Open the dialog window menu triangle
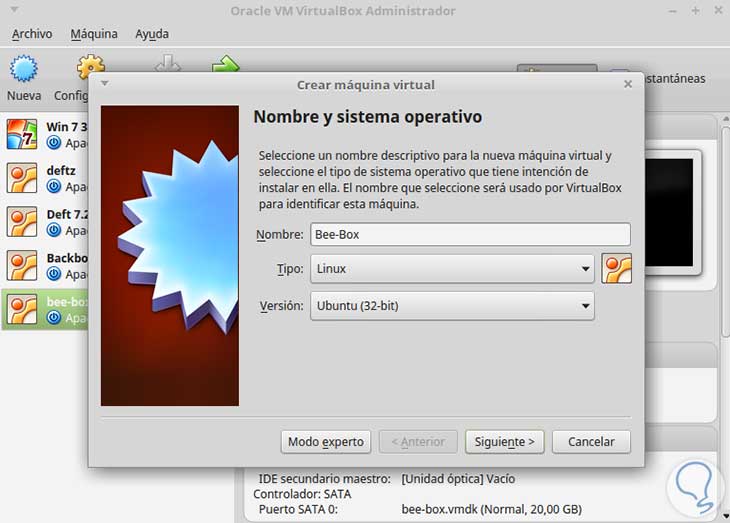730x523 pixels. pyautogui.click(x=105, y=83)
